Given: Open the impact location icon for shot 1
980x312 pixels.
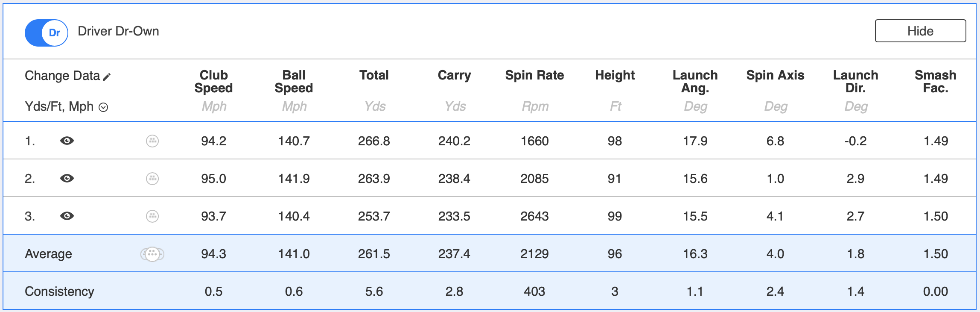Looking at the screenshot, I should click(152, 140).
